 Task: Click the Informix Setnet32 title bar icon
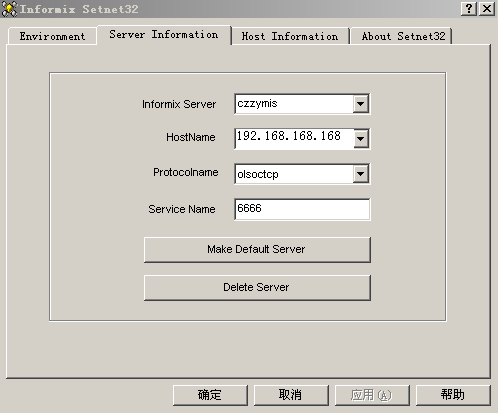tap(9, 9)
